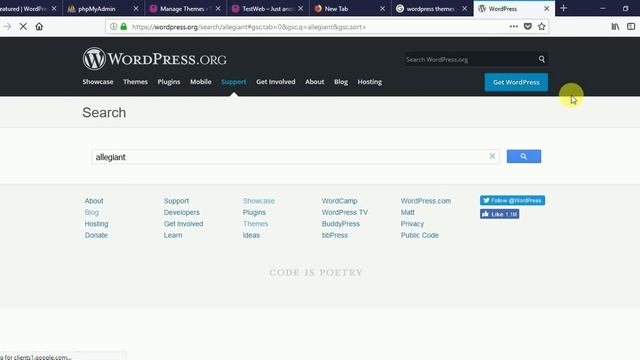Open footer Learn link
This screenshot has width=640, height=360.
(x=173, y=235)
